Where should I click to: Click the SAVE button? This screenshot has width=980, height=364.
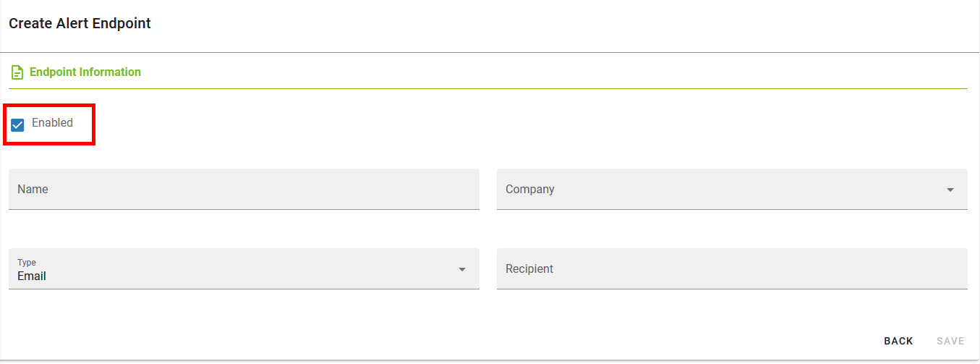[x=950, y=341]
